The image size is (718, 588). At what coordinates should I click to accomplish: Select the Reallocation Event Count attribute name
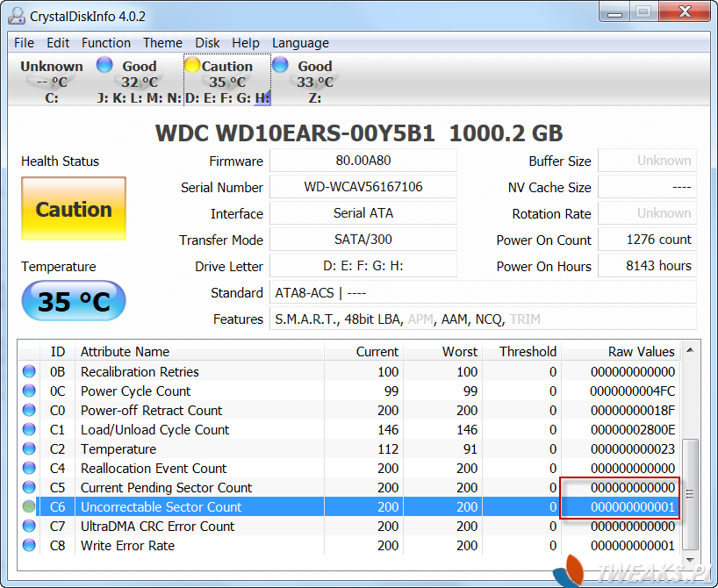[x=154, y=468]
